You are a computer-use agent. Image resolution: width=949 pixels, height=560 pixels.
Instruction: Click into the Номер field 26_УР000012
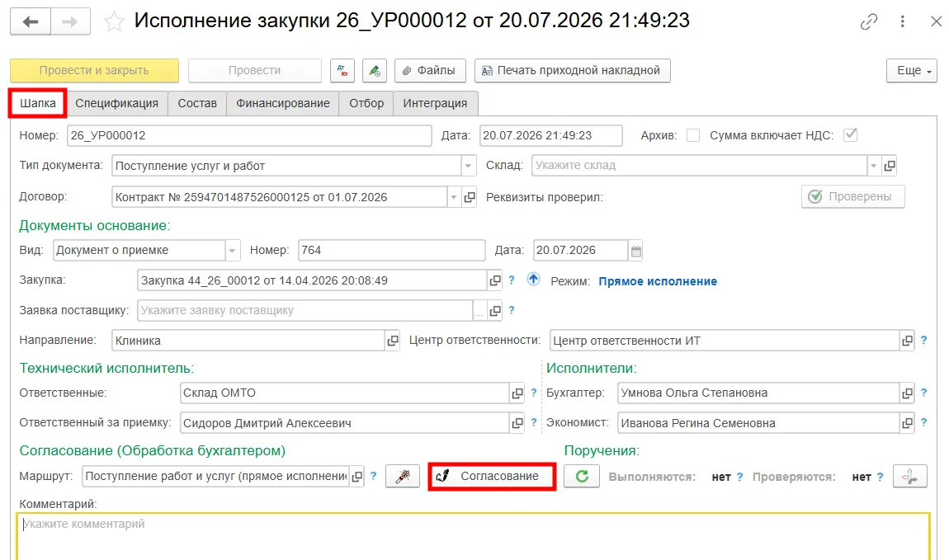[x=249, y=135]
